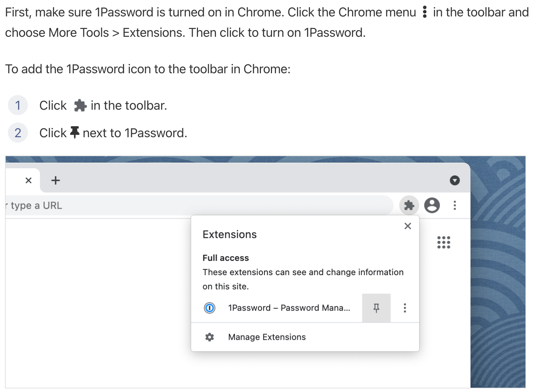Click the nine-dot apps grid icon

[444, 242]
